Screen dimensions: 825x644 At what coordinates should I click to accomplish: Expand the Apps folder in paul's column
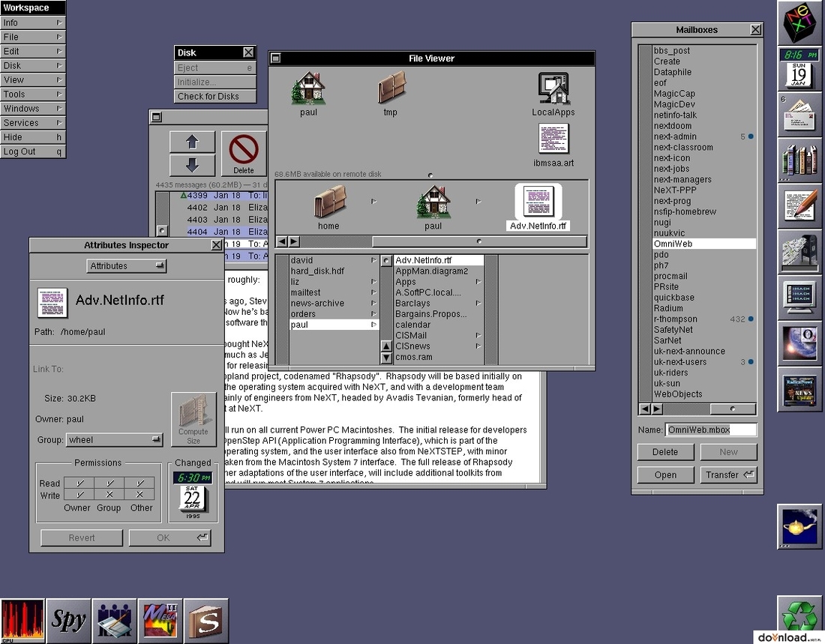(478, 281)
